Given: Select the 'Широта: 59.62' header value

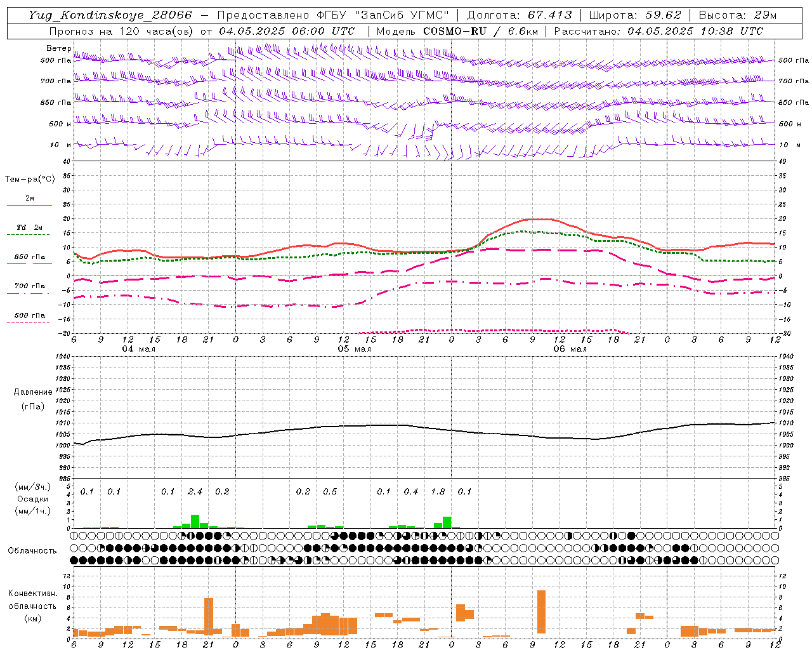Looking at the screenshot, I should [635, 15].
